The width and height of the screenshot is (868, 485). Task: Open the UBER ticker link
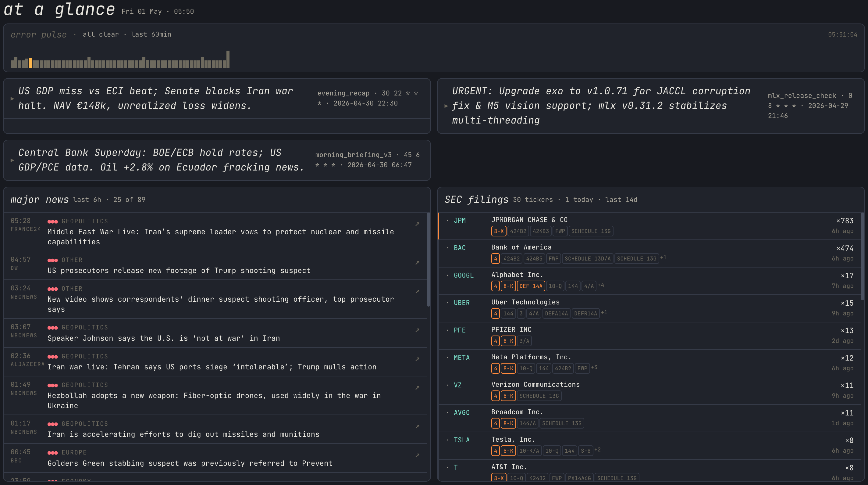point(462,303)
